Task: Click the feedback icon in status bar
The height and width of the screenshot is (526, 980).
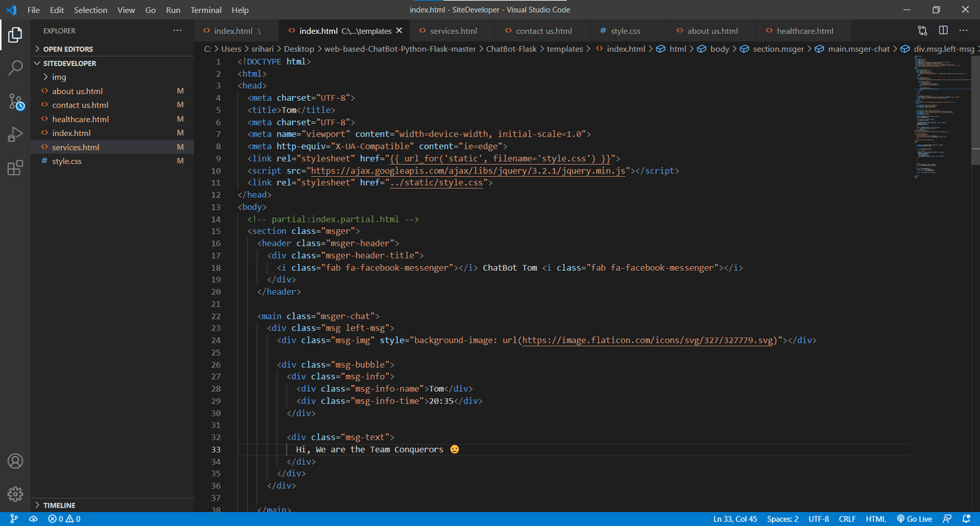Action: click(x=947, y=519)
